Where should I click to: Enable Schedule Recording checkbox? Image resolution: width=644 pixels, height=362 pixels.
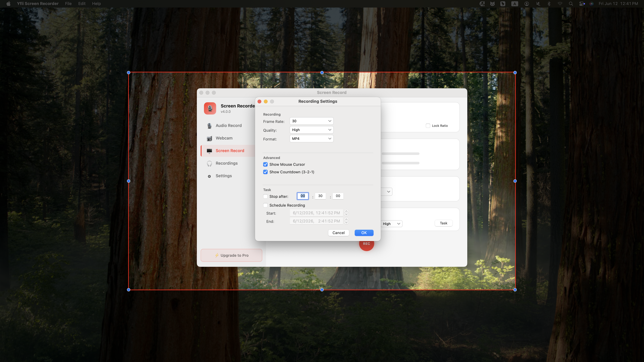click(x=265, y=205)
